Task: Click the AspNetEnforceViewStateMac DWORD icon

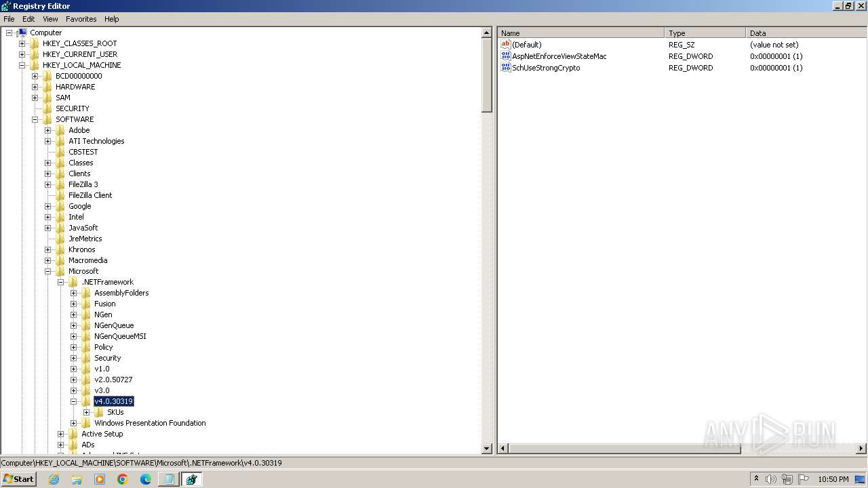Action: (505, 56)
